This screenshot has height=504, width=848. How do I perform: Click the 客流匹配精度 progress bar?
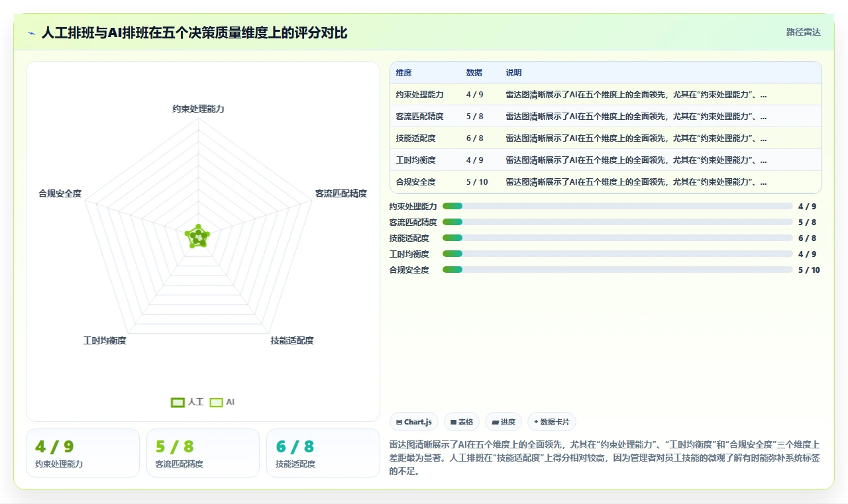(617, 223)
